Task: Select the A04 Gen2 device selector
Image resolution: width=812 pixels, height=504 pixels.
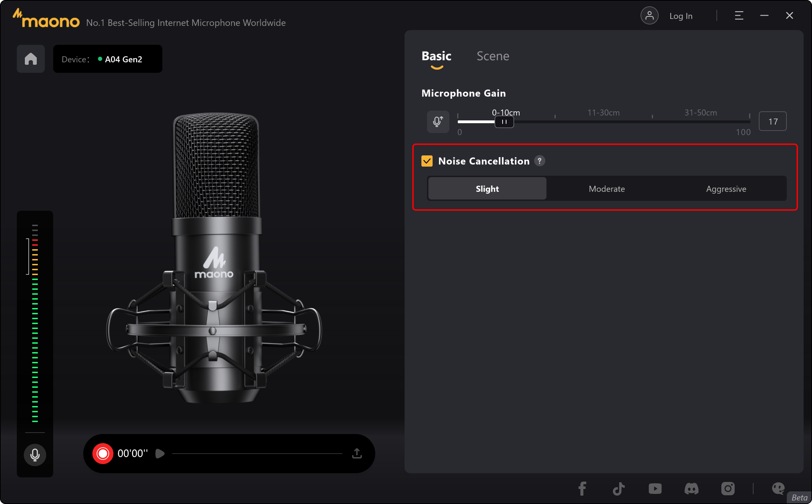Action: coord(108,59)
